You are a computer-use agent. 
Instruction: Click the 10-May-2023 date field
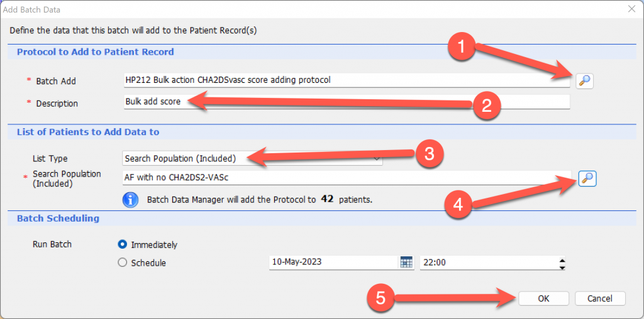[334, 262]
